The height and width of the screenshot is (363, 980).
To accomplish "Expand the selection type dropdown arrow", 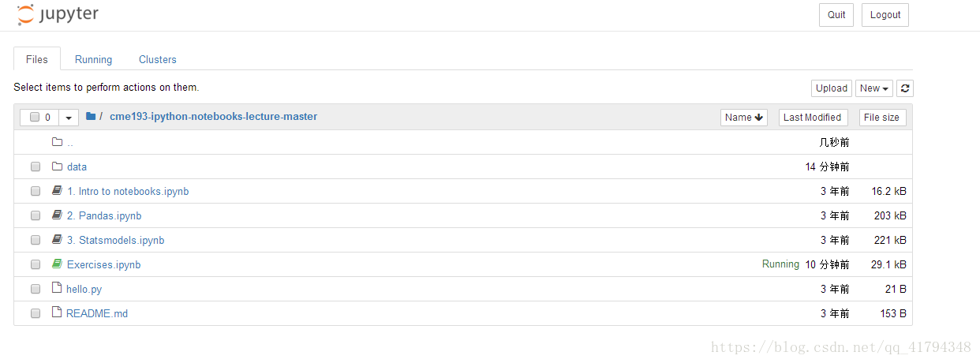I will click(x=69, y=118).
